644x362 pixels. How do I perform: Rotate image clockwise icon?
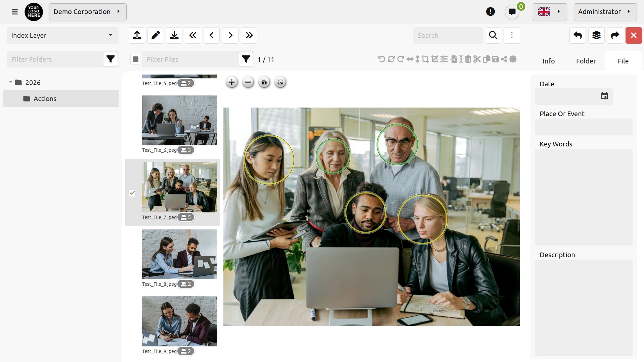pyautogui.click(x=400, y=59)
